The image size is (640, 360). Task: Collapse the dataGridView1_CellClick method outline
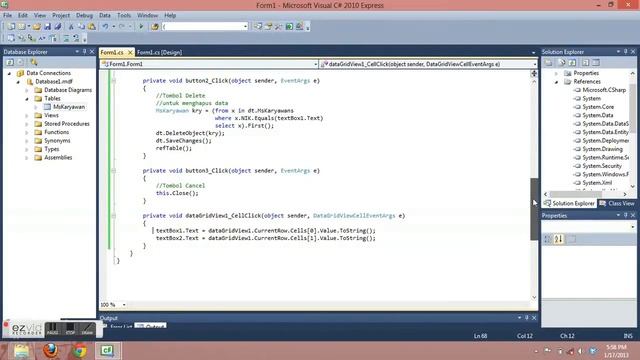[114, 216]
